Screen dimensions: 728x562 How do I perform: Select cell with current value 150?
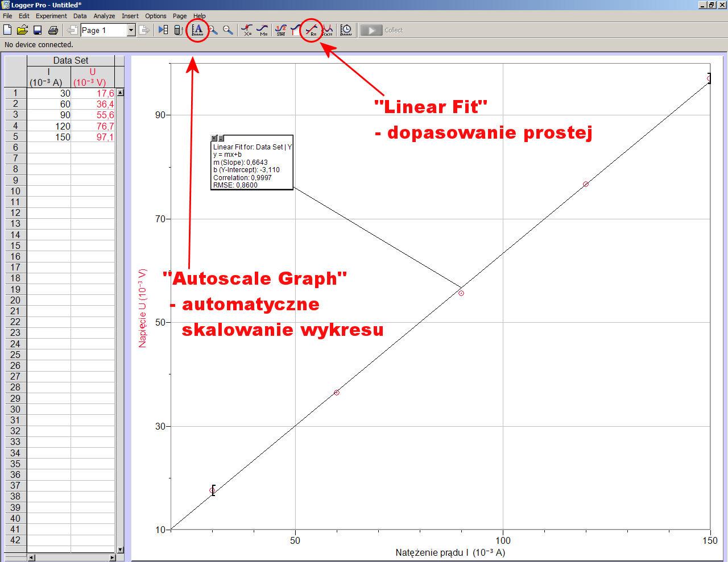pyautogui.click(x=49, y=137)
